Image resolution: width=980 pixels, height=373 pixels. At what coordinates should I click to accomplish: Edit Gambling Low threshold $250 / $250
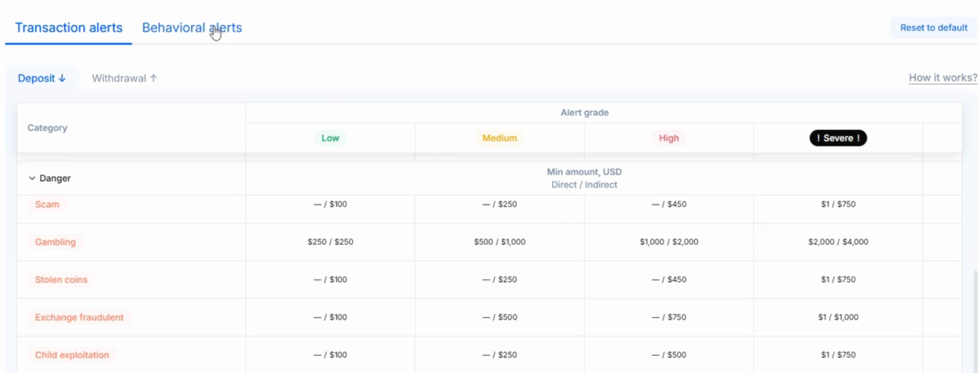(330, 242)
